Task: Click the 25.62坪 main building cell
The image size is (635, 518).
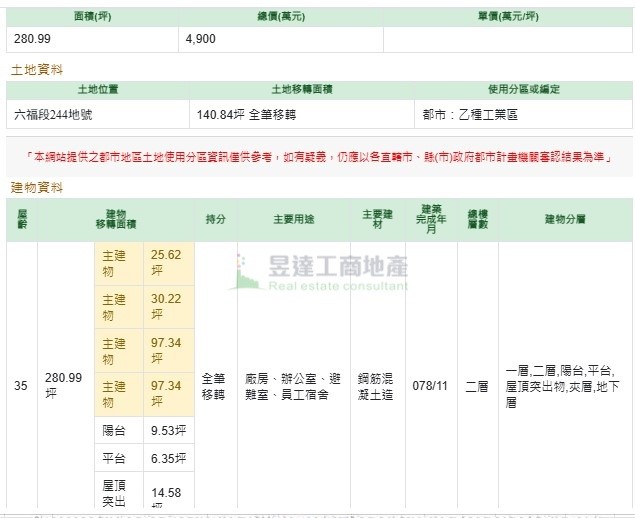Action: point(165,263)
